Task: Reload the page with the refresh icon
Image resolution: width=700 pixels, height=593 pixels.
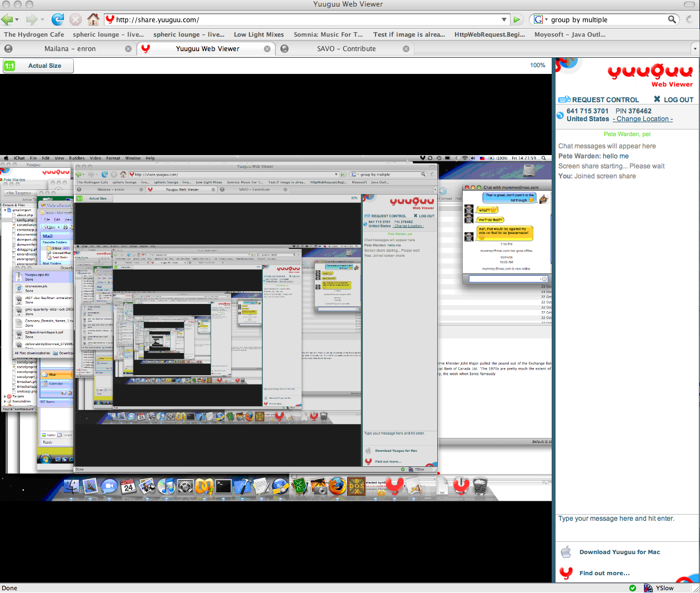Action: (58, 19)
